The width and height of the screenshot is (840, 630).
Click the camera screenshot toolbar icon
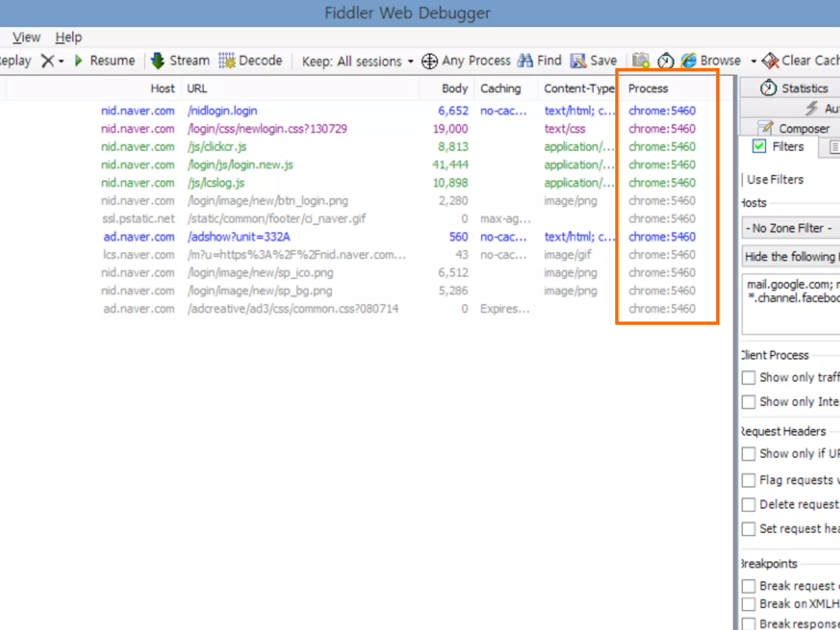tap(640, 61)
